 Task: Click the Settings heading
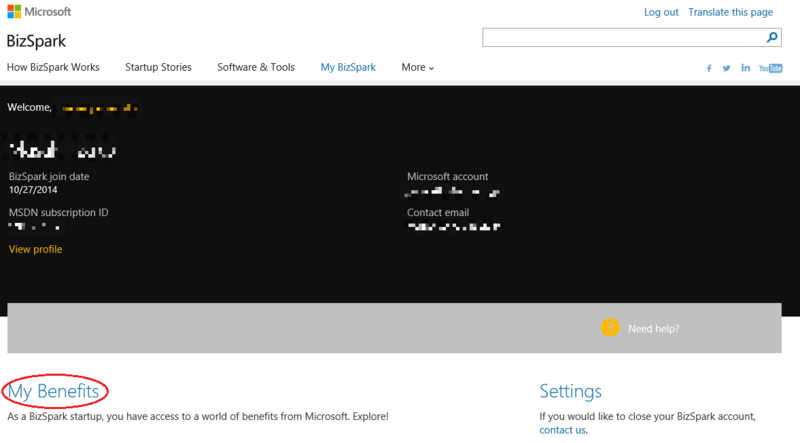point(570,391)
